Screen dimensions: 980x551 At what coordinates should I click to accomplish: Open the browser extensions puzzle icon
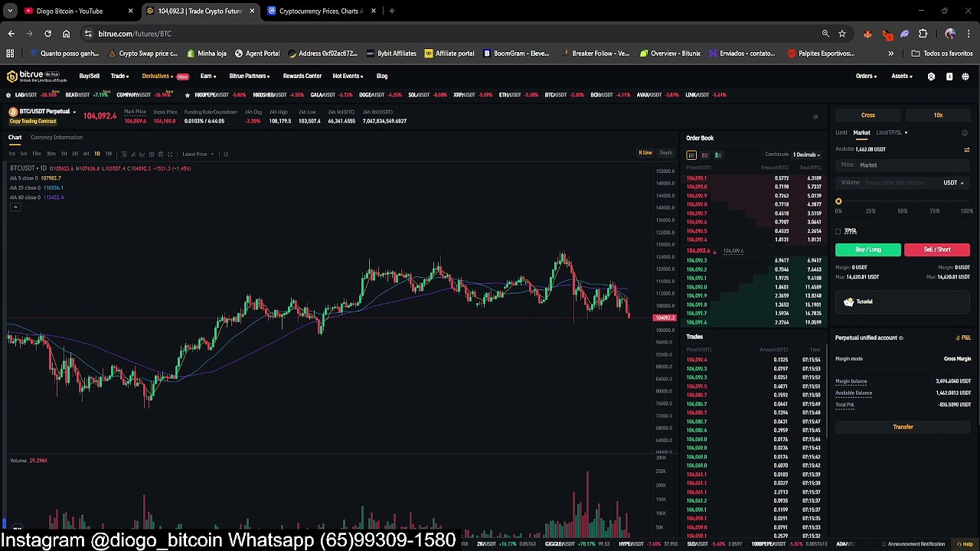point(923,34)
